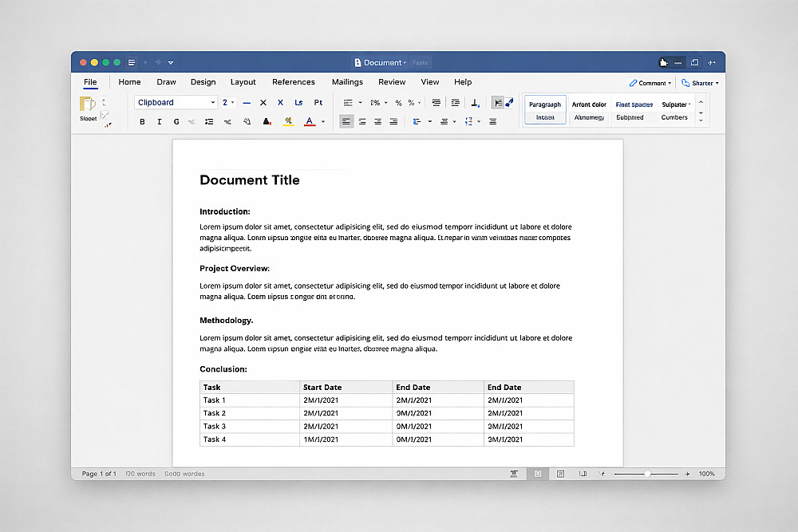The height and width of the screenshot is (532, 798).
Task: Toggle Bold formatting button
Action: point(142,121)
